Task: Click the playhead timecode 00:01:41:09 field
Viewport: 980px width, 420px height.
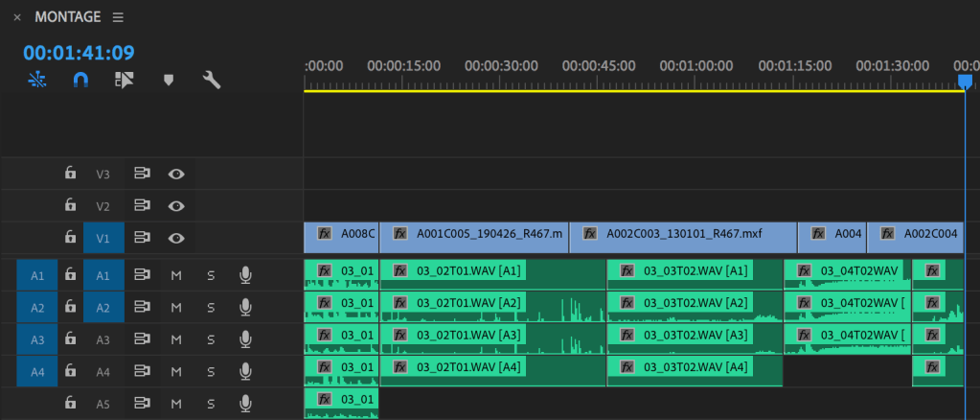Action: (79, 53)
